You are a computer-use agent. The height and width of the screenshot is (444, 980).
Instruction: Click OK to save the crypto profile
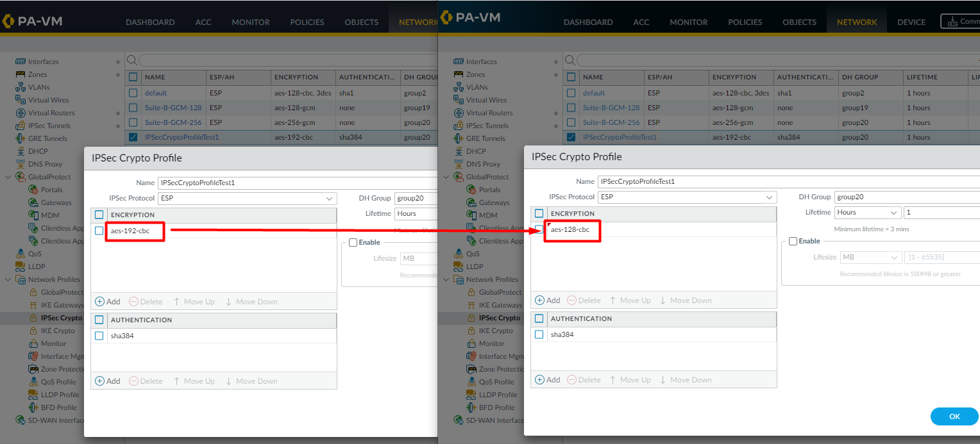tap(954, 416)
